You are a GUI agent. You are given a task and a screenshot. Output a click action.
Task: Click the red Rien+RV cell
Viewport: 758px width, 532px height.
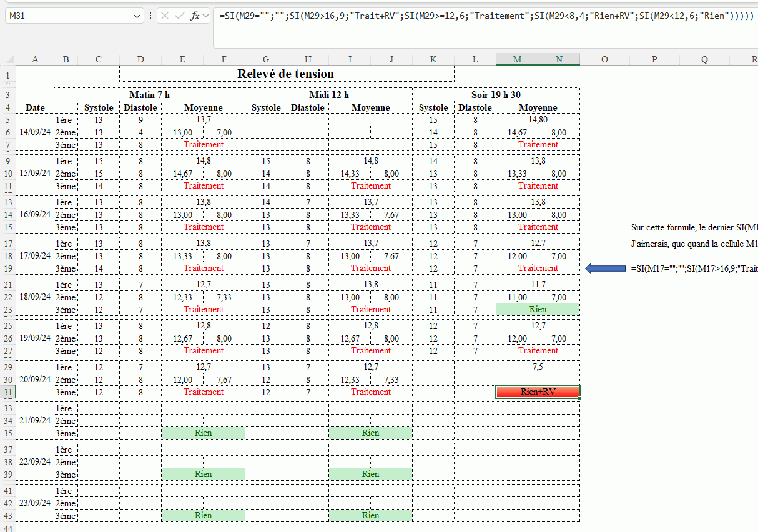point(538,392)
